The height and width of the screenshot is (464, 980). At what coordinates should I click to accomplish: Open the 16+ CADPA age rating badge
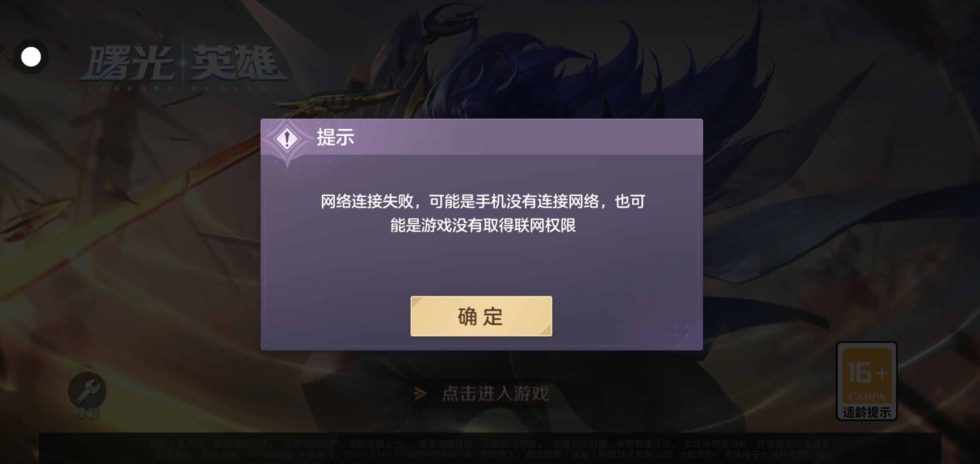[x=867, y=381]
